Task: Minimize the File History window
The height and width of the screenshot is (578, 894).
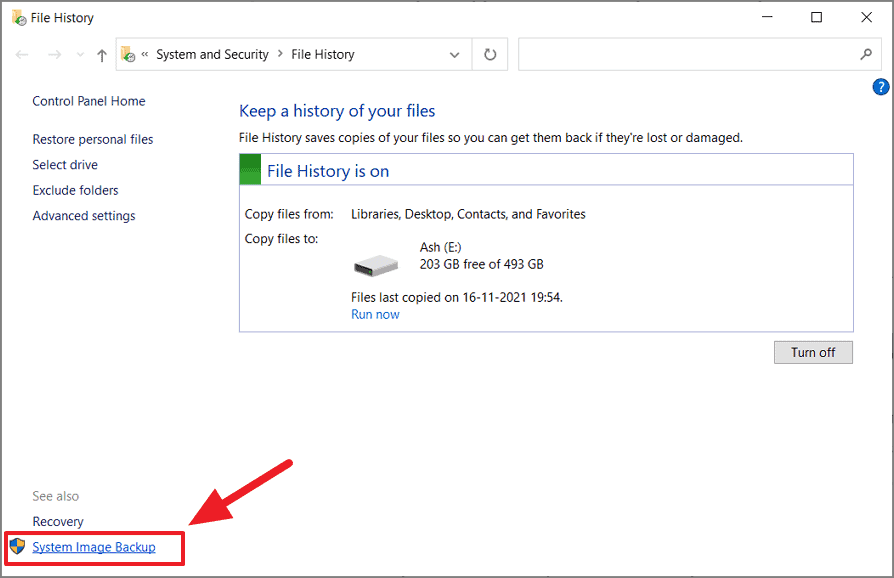Action: click(767, 17)
